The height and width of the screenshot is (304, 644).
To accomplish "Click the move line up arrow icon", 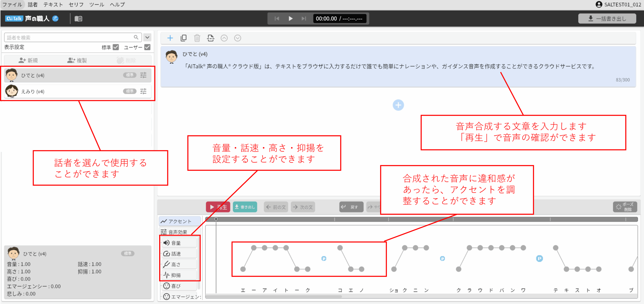I will pyautogui.click(x=224, y=38).
